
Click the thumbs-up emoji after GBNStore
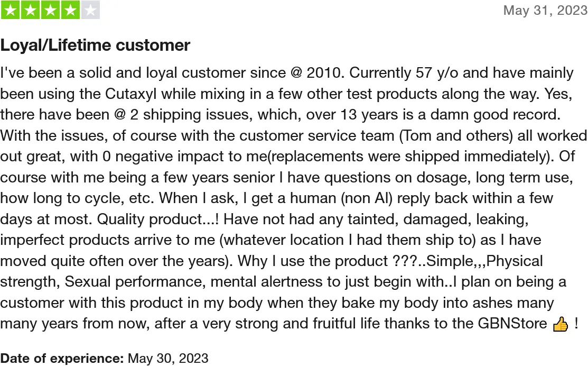(559, 324)
